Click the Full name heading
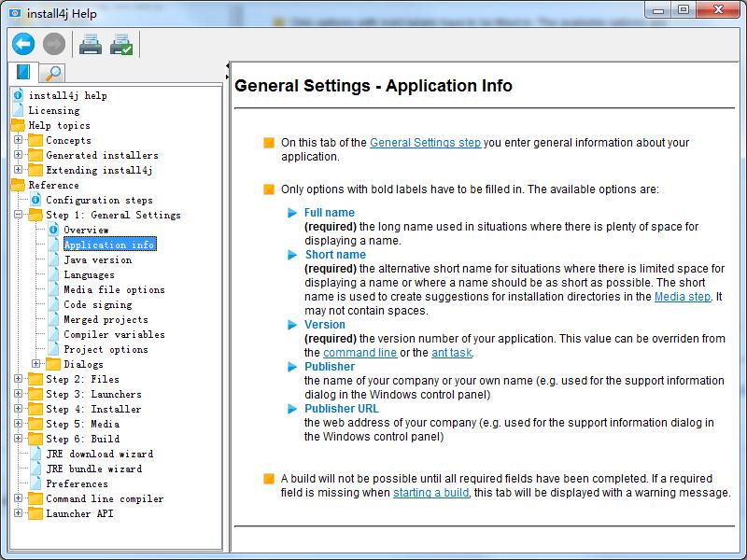Viewport: 747px width, 560px height. [330, 213]
